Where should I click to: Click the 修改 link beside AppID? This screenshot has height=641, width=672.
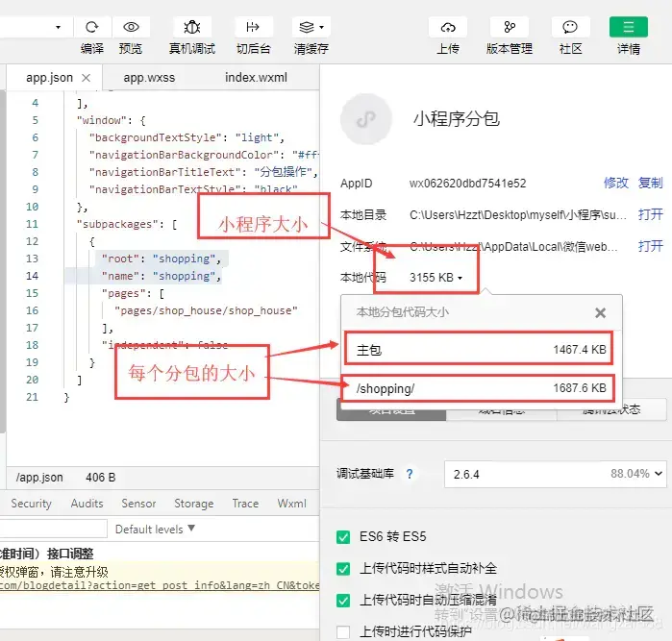[616, 183]
